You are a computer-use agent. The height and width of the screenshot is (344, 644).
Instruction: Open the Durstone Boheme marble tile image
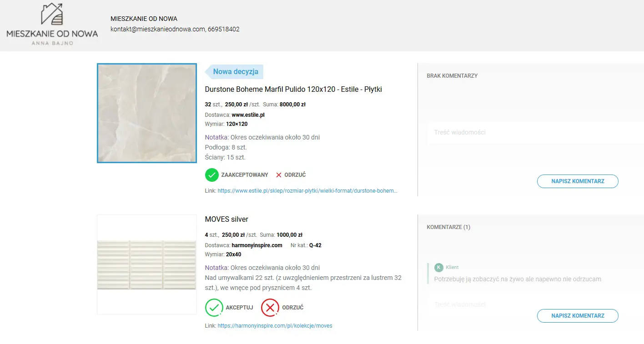pyautogui.click(x=147, y=113)
